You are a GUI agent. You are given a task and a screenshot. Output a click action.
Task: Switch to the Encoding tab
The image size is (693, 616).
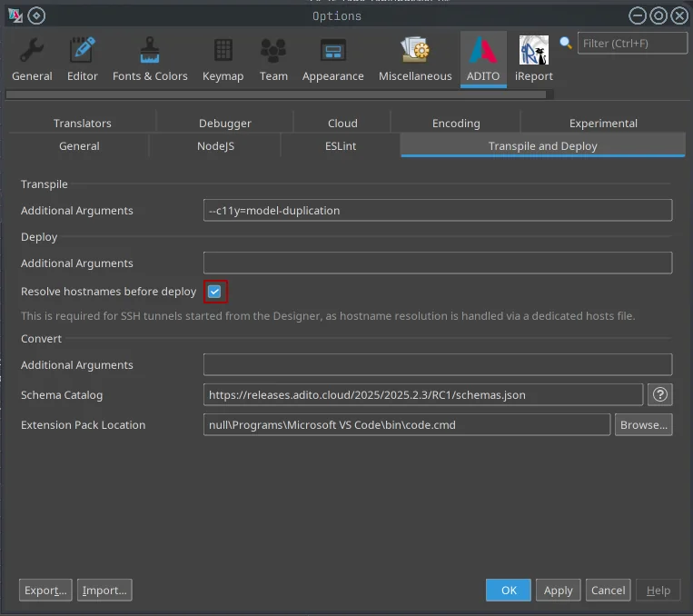[x=456, y=123]
